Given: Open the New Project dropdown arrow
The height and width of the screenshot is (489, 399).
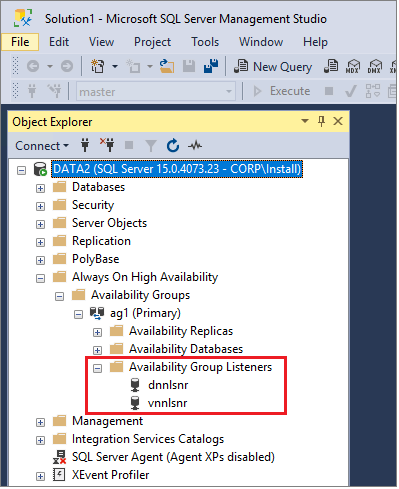Looking at the screenshot, I should tap(115, 66).
